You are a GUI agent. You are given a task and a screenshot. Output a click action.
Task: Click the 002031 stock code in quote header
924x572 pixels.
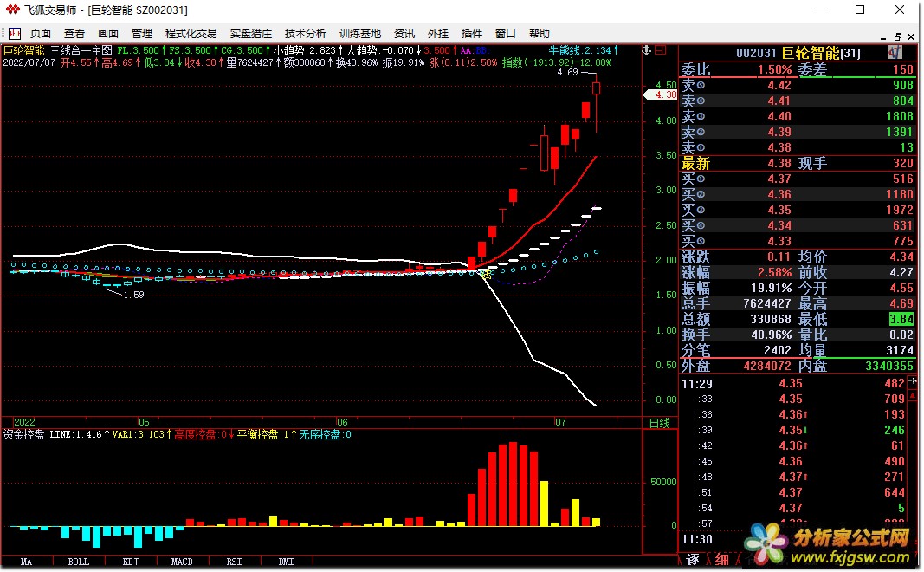(756, 53)
